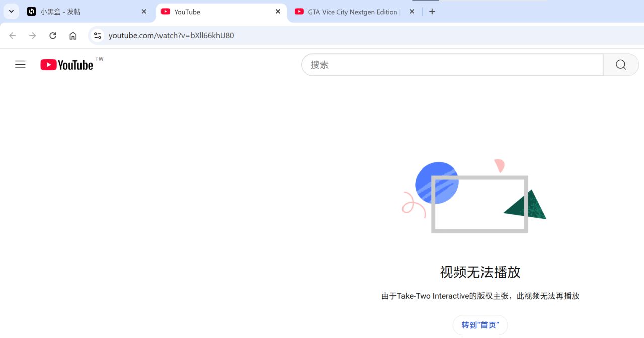Image resolution: width=644 pixels, height=338 pixels.
Task: Go back to previous page
Action: point(13,35)
